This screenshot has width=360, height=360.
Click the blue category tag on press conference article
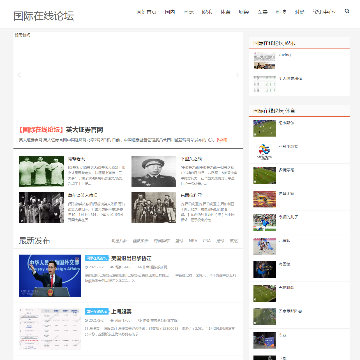pos(97,258)
